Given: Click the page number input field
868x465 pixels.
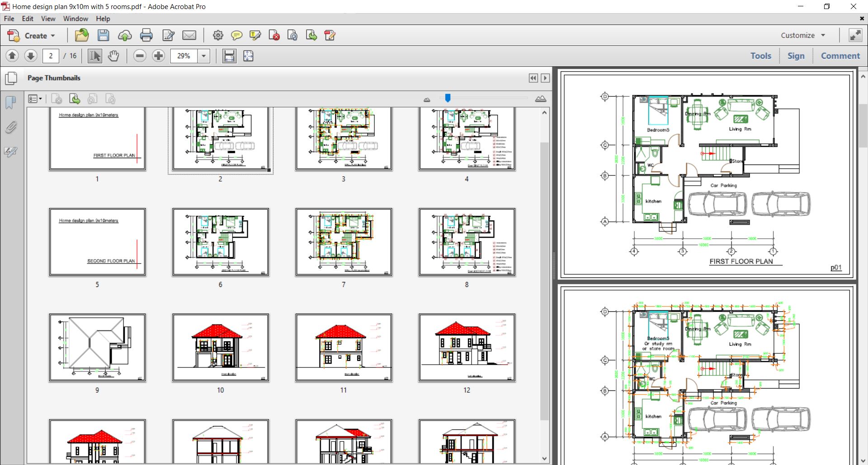Looking at the screenshot, I should click(51, 56).
